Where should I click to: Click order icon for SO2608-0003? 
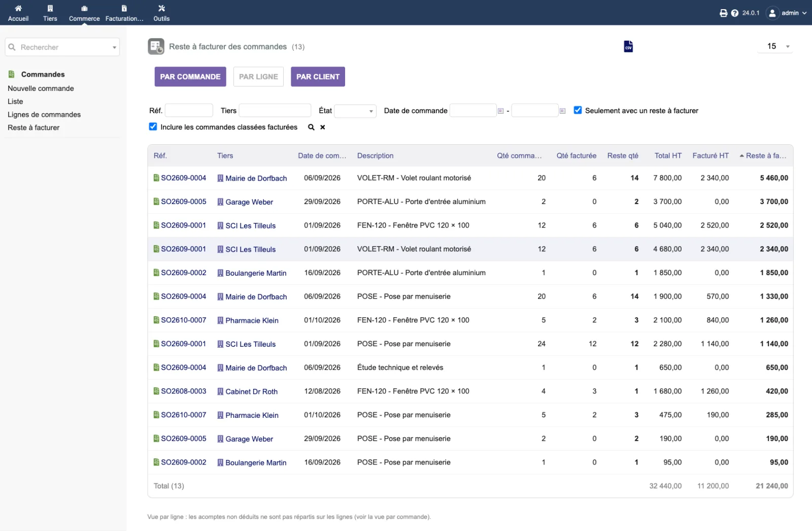[x=156, y=391]
